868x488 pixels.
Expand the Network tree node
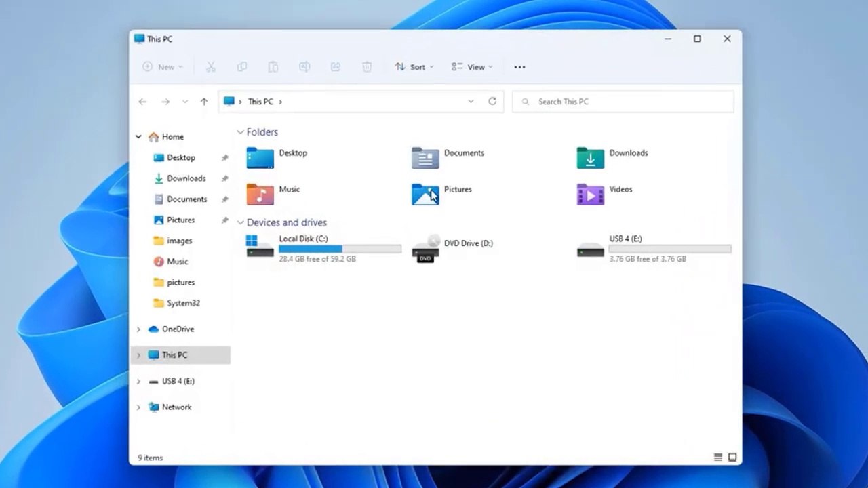coord(138,407)
